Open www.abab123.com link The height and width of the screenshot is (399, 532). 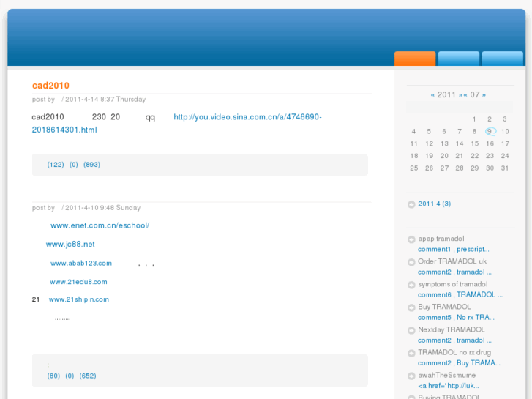click(81, 263)
